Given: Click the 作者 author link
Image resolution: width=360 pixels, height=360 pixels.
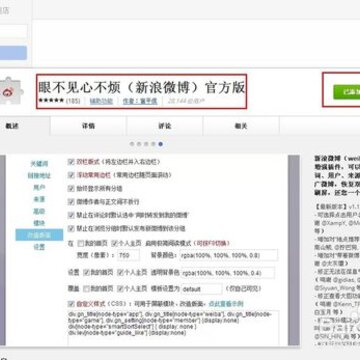Looking at the screenshot, I should click(x=140, y=101).
